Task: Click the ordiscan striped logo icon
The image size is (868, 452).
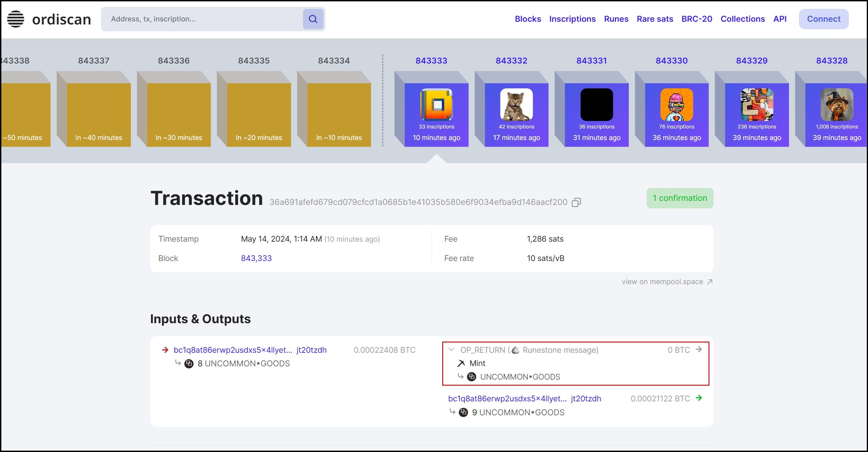Action: (x=16, y=19)
